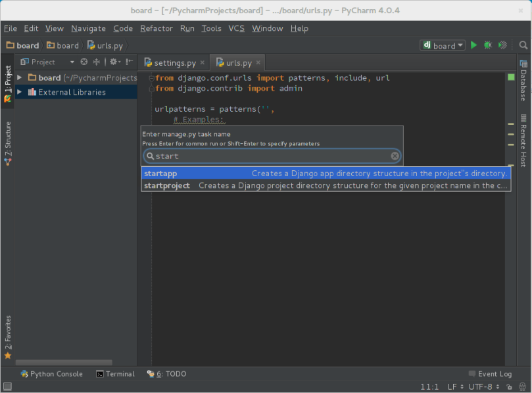
Task: Open LF line separator selector
Action: 455,386
